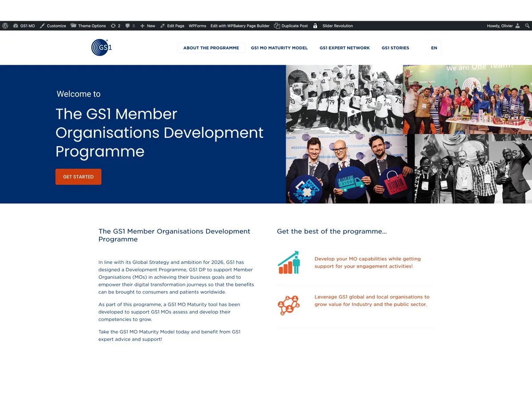
Task: Click the plus New item
Action: [148, 26]
